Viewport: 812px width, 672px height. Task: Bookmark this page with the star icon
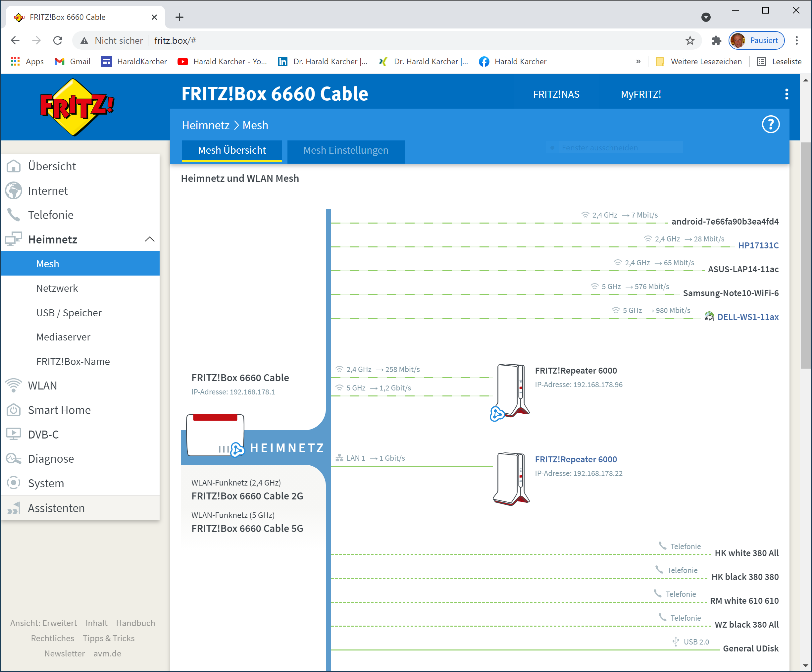click(x=690, y=41)
